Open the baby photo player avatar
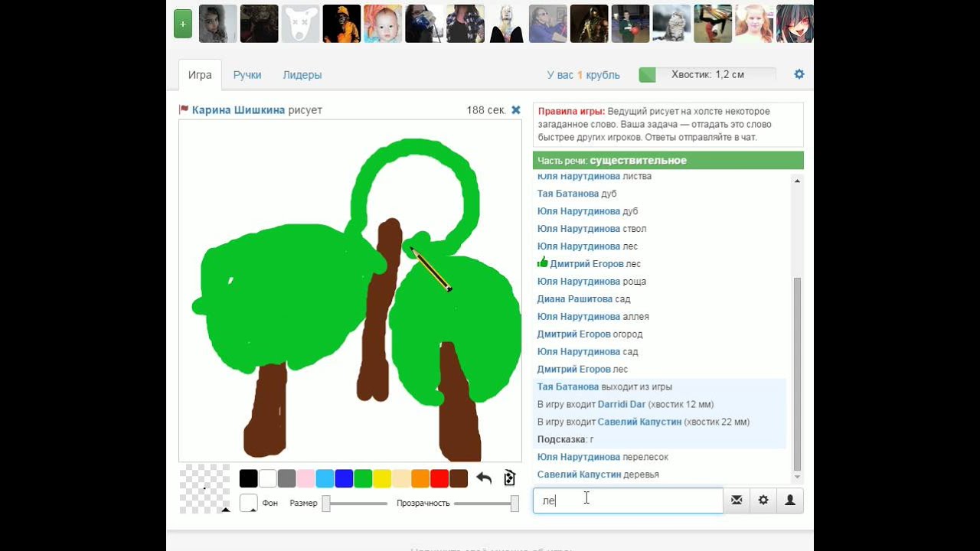This screenshot has width=980, height=551. (x=383, y=24)
